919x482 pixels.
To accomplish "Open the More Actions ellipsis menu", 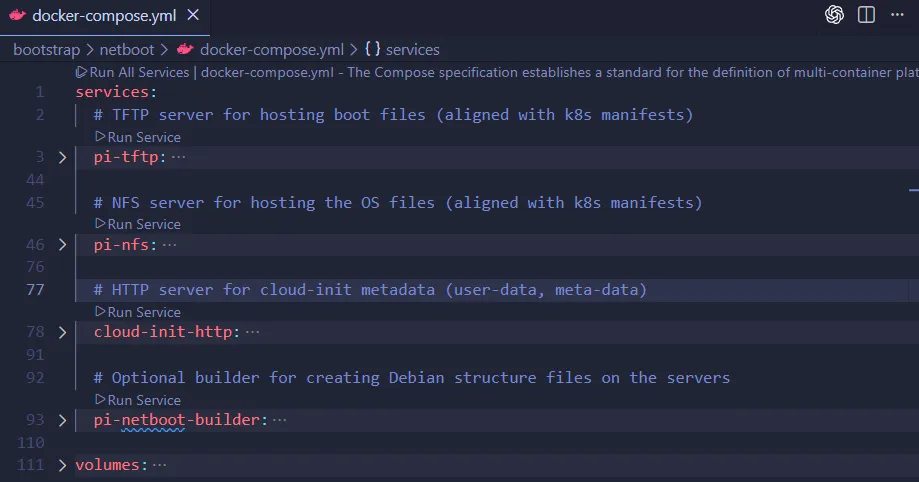I will click(x=897, y=15).
